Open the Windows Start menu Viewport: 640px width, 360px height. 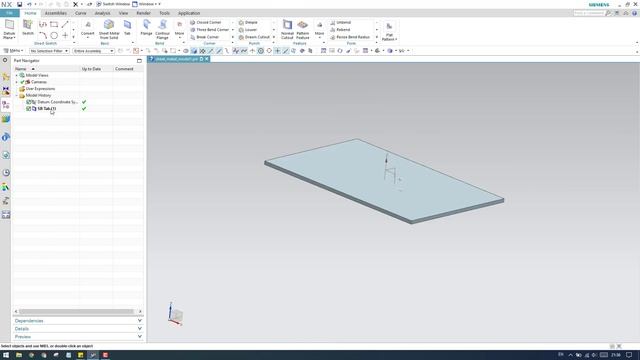(6, 355)
